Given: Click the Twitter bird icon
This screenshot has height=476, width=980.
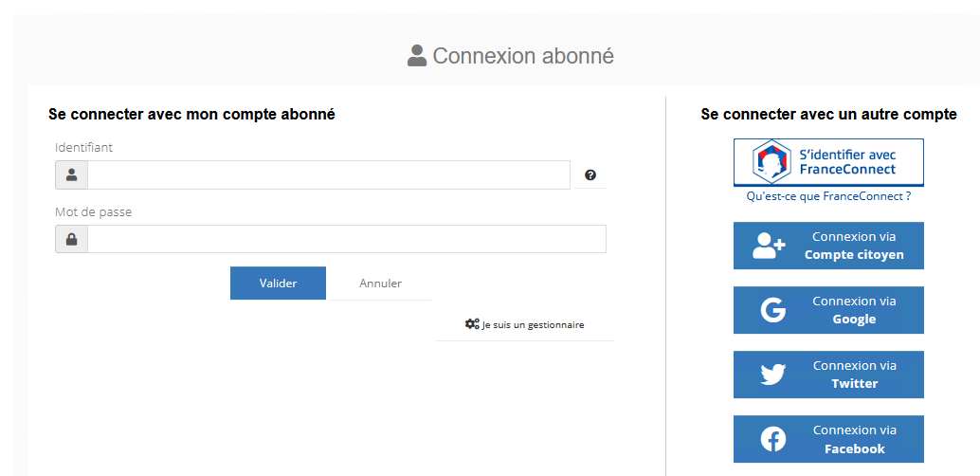Looking at the screenshot, I should 772,375.
